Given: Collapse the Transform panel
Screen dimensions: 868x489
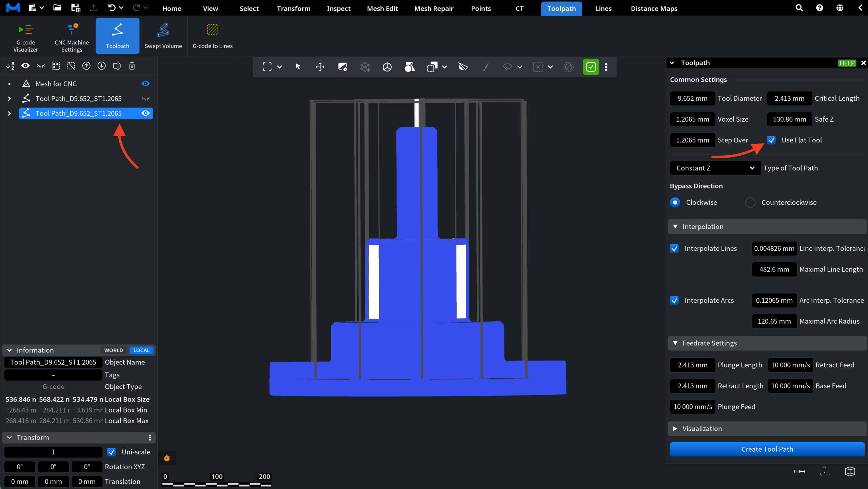Looking at the screenshot, I should 9,437.
